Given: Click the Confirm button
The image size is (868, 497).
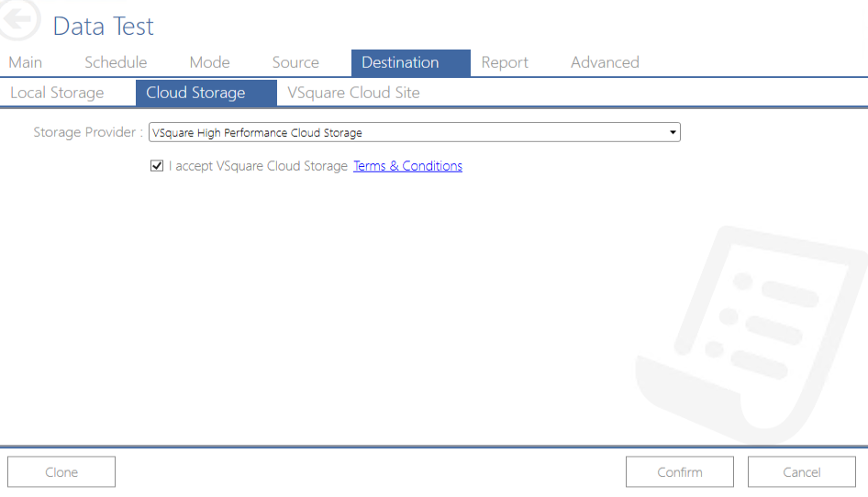Looking at the screenshot, I should pyautogui.click(x=680, y=472).
